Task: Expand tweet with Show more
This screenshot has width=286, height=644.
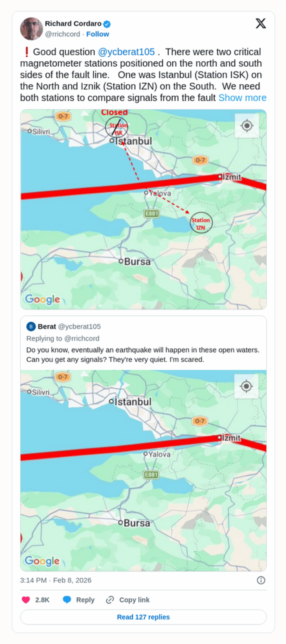Action: (242, 98)
